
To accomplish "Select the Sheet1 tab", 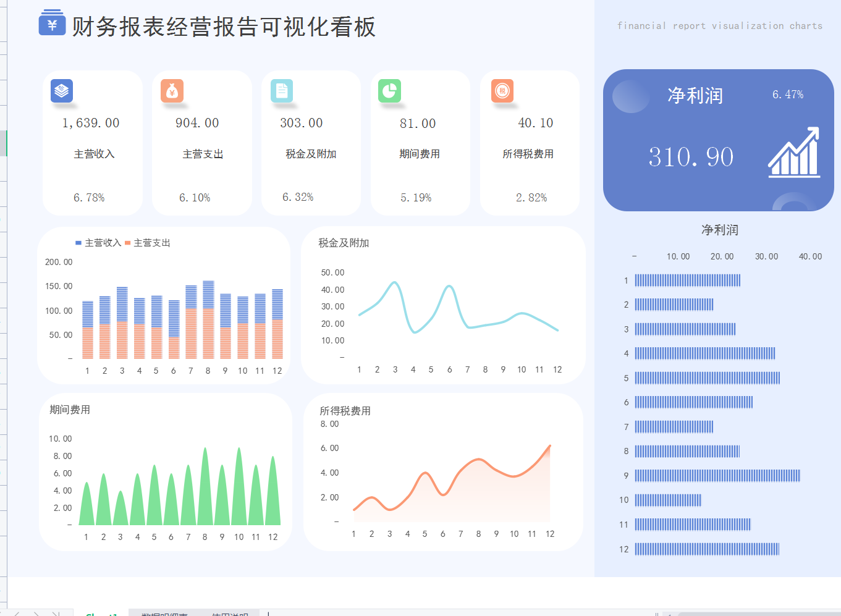I will coord(103,614).
